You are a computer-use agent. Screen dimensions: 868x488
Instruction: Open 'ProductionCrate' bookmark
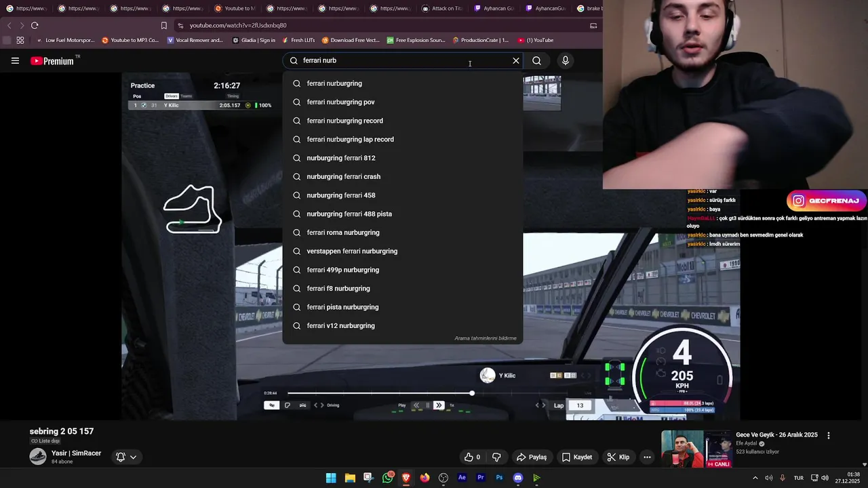pyautogui.click(x=480, y=40)
